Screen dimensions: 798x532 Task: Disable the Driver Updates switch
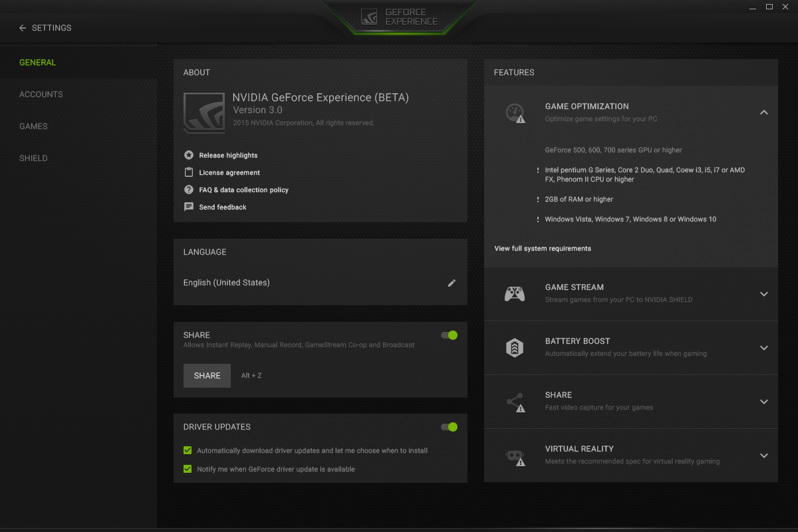pyautogui.click(x=450, y=427)
